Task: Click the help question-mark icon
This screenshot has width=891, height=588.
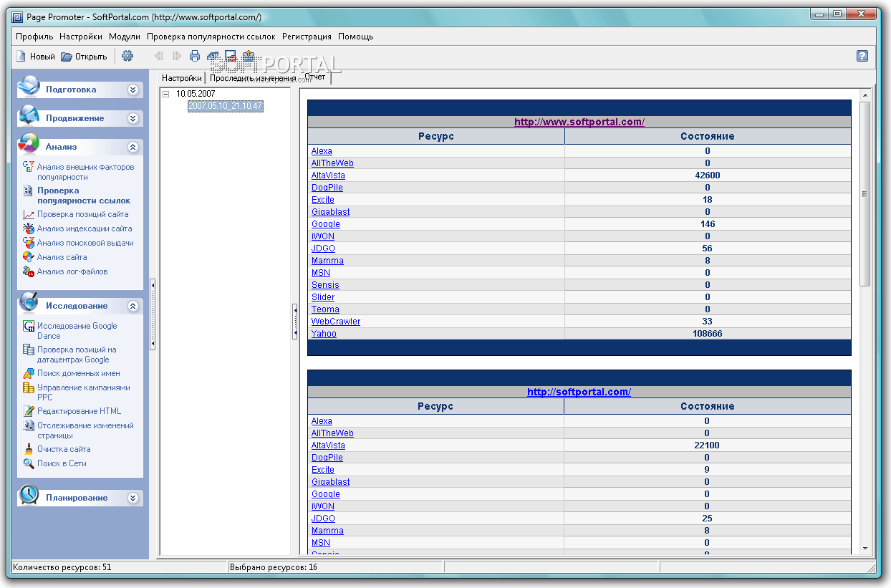Action: pyautogui.click(x=862, y=56)
